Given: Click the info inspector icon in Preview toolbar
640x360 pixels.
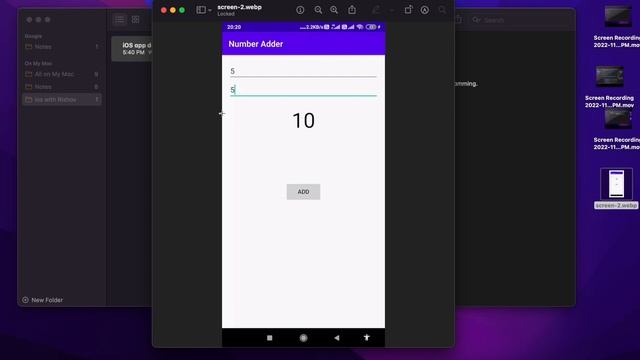Looking at the screenshot, I should tap(300, 10).
